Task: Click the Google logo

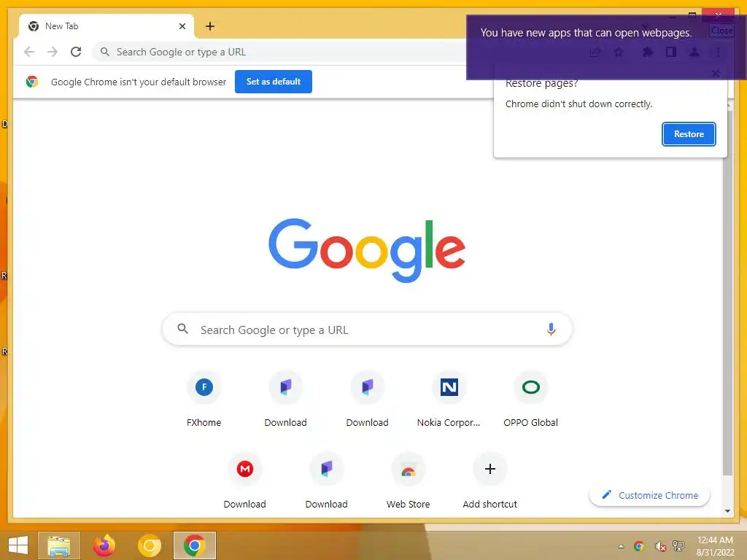Action: [x=367, y=251]
